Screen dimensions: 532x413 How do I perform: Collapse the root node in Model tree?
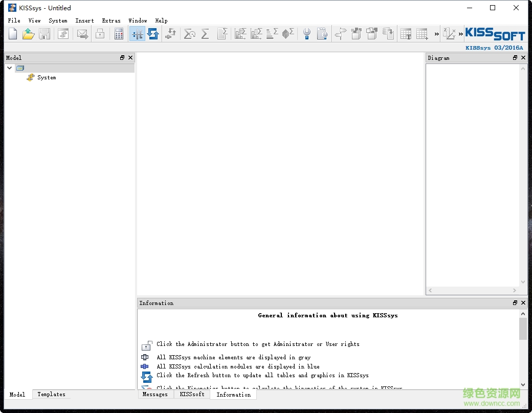tap(10, 68)
